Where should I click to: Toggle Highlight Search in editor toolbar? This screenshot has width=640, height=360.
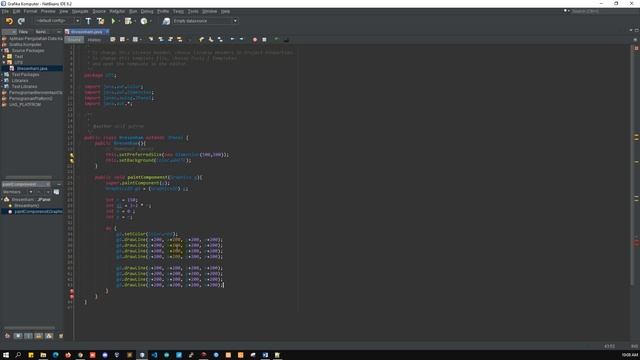(180, 40)
